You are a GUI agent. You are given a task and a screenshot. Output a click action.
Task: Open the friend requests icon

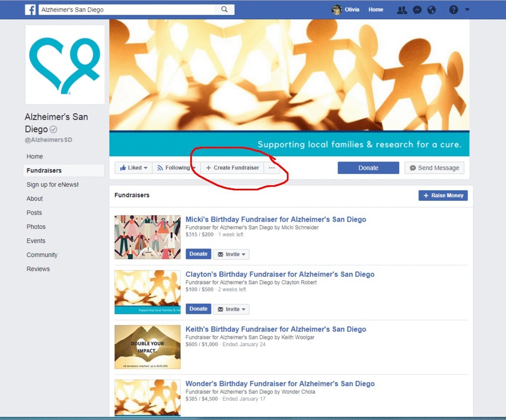[402, 10]
